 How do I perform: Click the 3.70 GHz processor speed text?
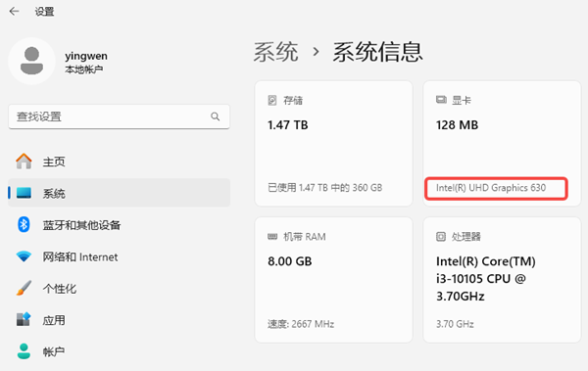pyautogui.click(x=455, y=324)
